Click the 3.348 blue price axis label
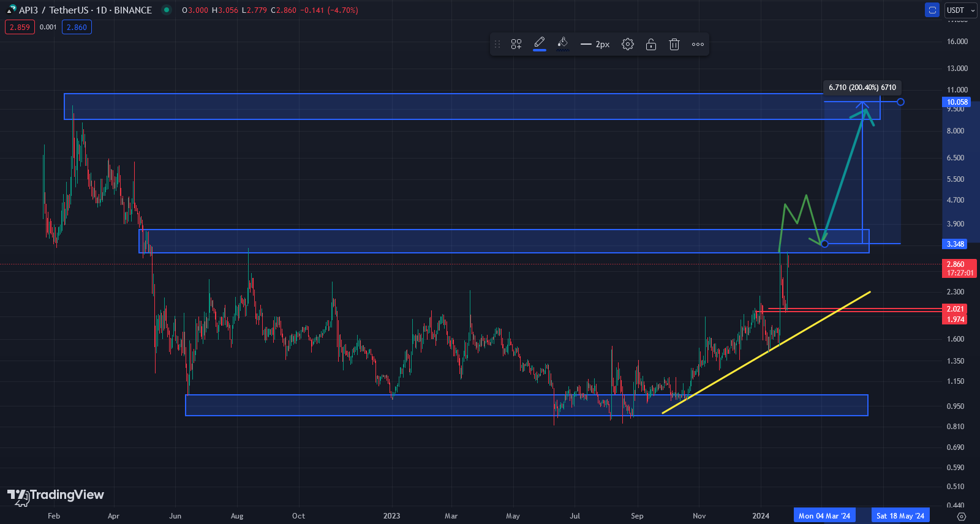 coord(956,244)
